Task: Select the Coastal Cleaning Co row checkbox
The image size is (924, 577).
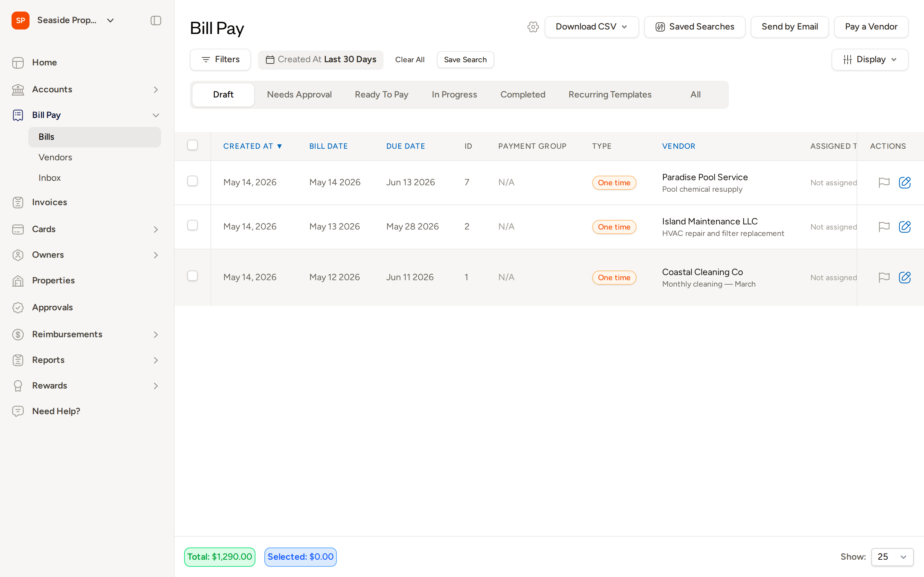Action: tap(193, 276)
